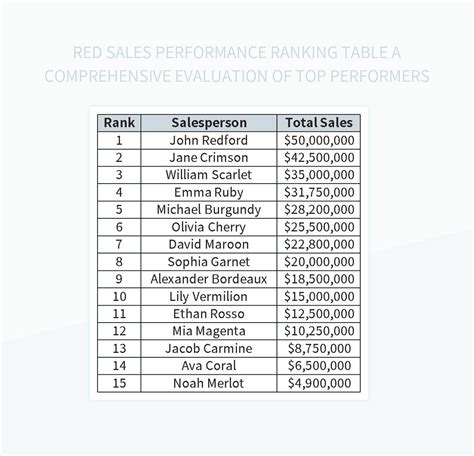Click the $4,900,000 sales cell
The height and width of the screenshot is (456, 474).
(x=319, y=383)
